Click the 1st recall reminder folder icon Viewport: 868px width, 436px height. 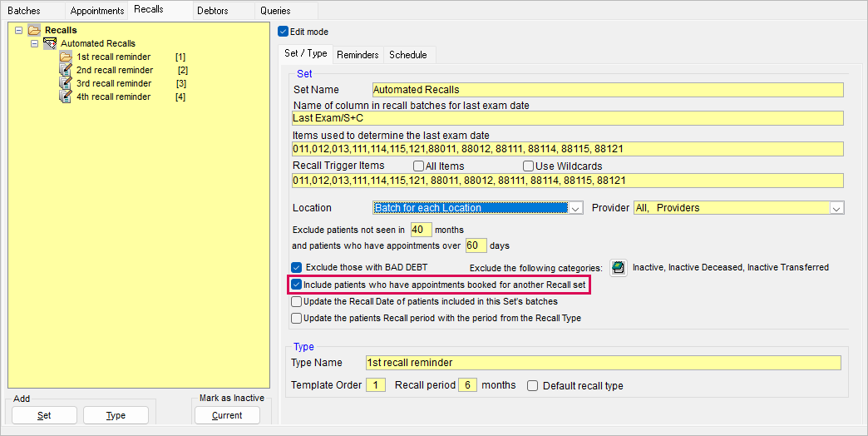coord(66,57)
